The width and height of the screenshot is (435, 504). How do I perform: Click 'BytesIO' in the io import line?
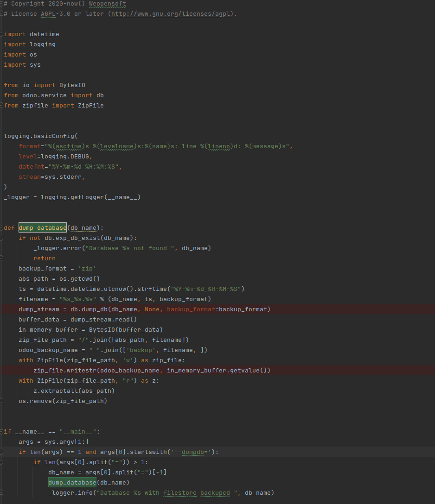tap(72, 85)
